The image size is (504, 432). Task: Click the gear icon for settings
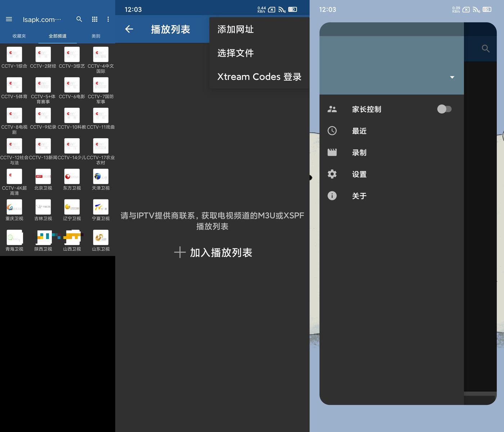332,174
